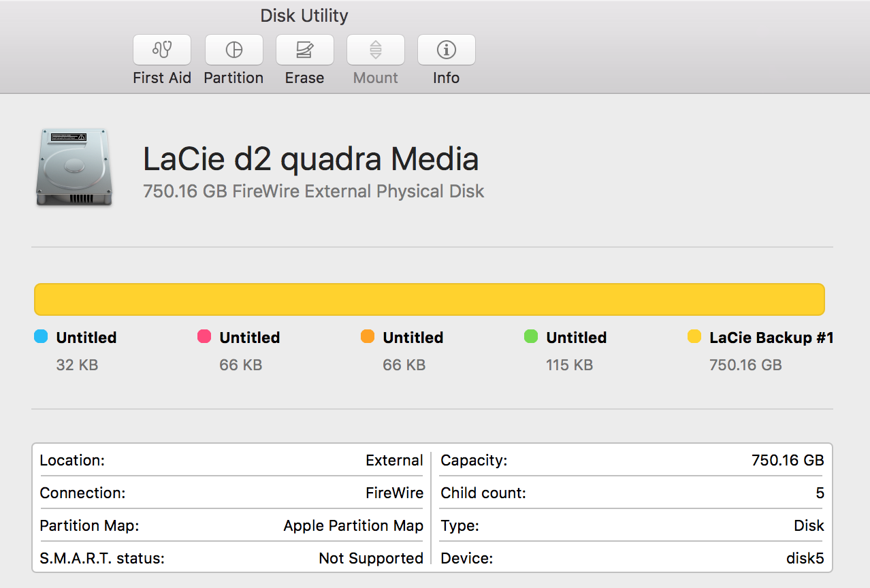Click the First Aid label text
The image size is (870, 588).
(162, 78)
